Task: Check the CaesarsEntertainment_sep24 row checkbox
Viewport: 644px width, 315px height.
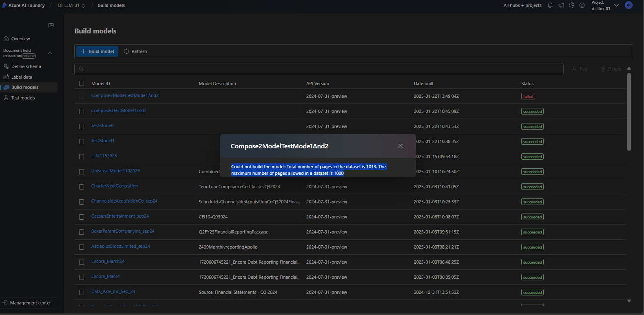Action: pyautogui.click(x=82, y=217)
